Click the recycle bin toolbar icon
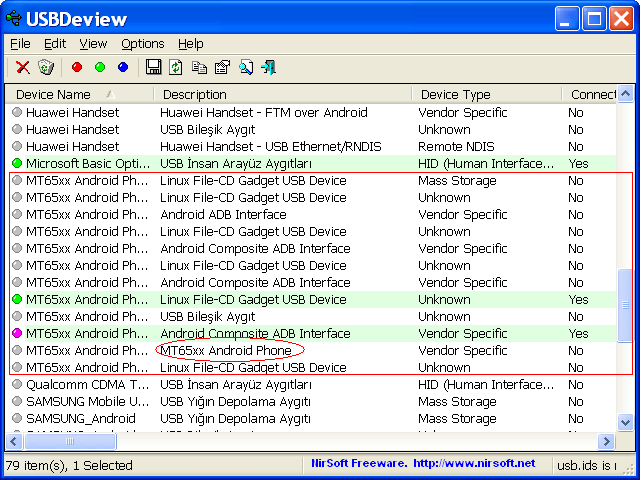This screenshot has width=641, height=480. (45, 67)
